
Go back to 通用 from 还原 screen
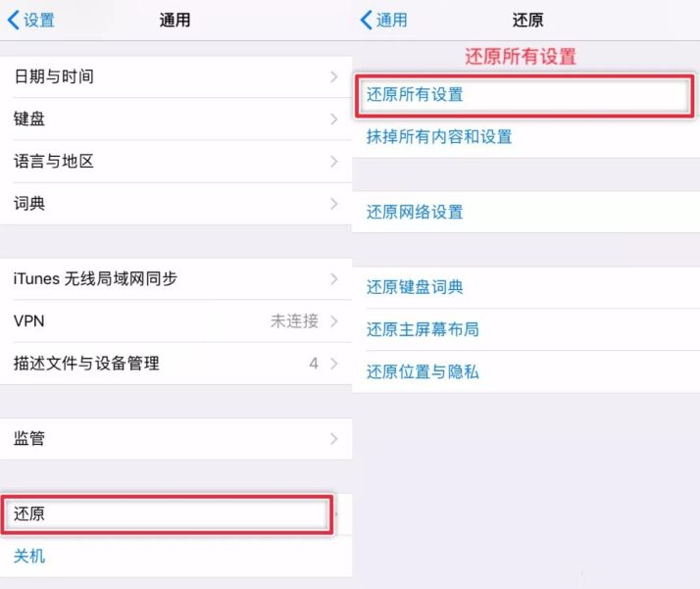pos(384,20)
